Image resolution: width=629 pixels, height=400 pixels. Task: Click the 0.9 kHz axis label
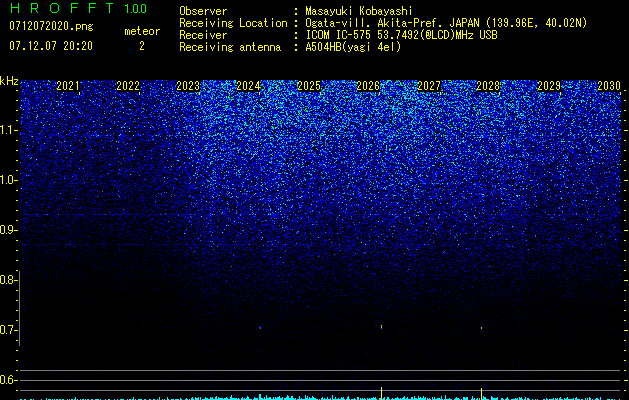[8, 230]
